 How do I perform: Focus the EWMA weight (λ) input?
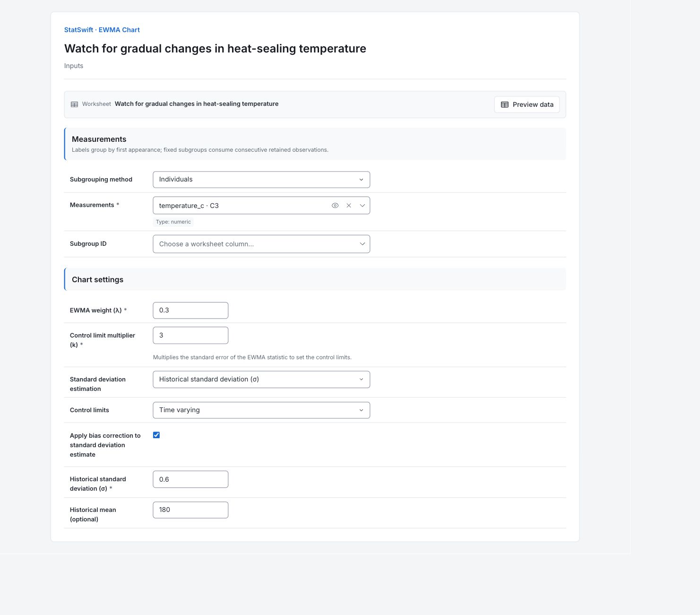point(190,311)
